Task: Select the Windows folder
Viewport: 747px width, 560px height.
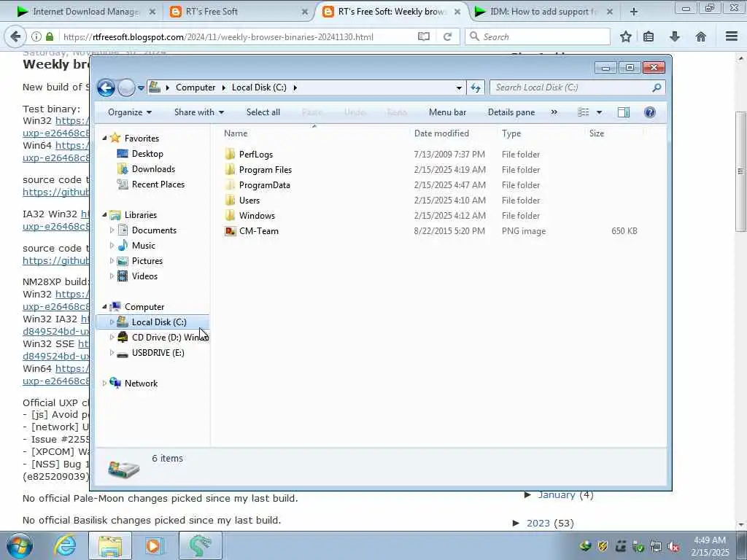Action: click(257, 215)
